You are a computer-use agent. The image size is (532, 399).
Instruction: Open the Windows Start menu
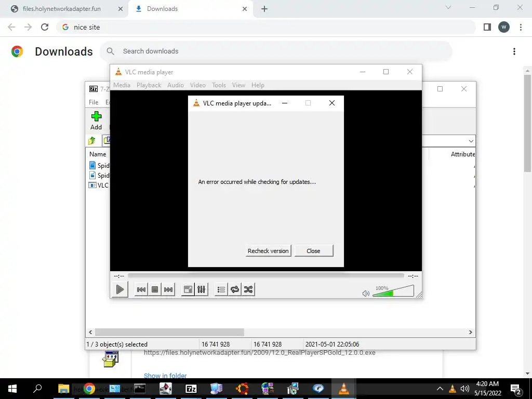pyautogui.click(x=12, y=389)
